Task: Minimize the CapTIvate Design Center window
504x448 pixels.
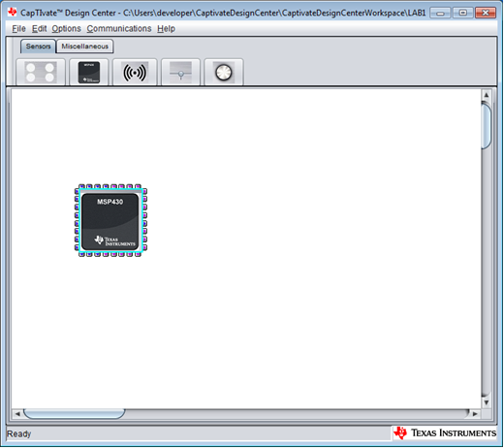Action: click(x=440, y=13)
